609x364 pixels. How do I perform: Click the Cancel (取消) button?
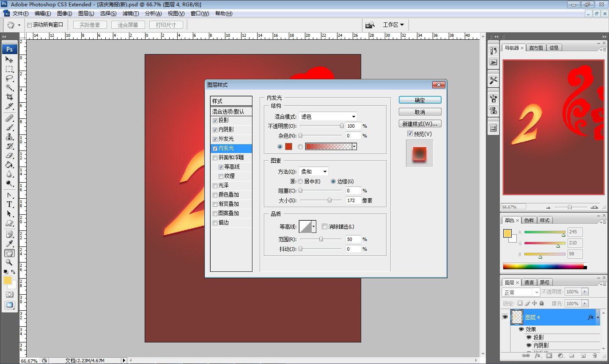pyautogui.click(x=420, y=112)
